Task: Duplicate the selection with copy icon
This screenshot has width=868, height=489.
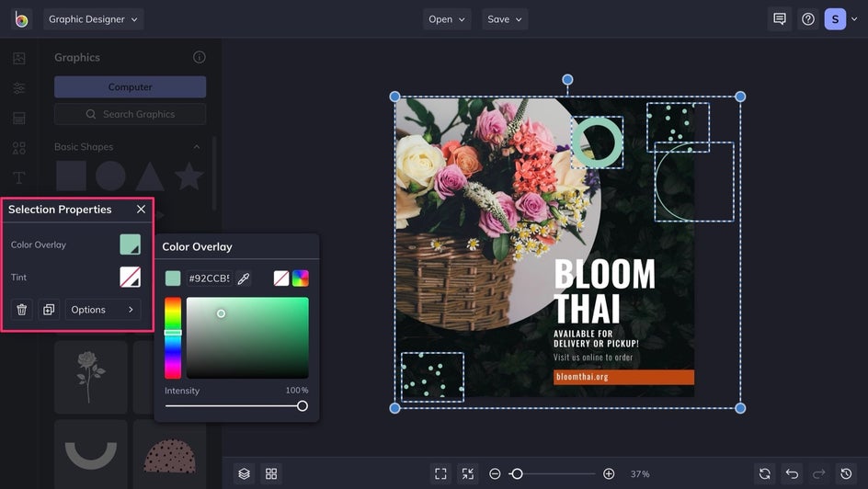Action: [49, 310]
